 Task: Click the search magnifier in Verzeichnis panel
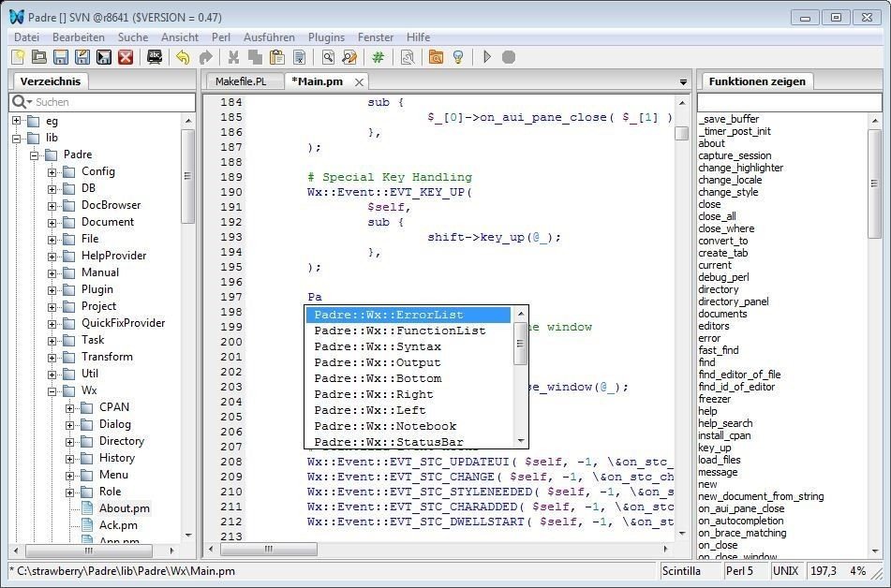(20, 102)
